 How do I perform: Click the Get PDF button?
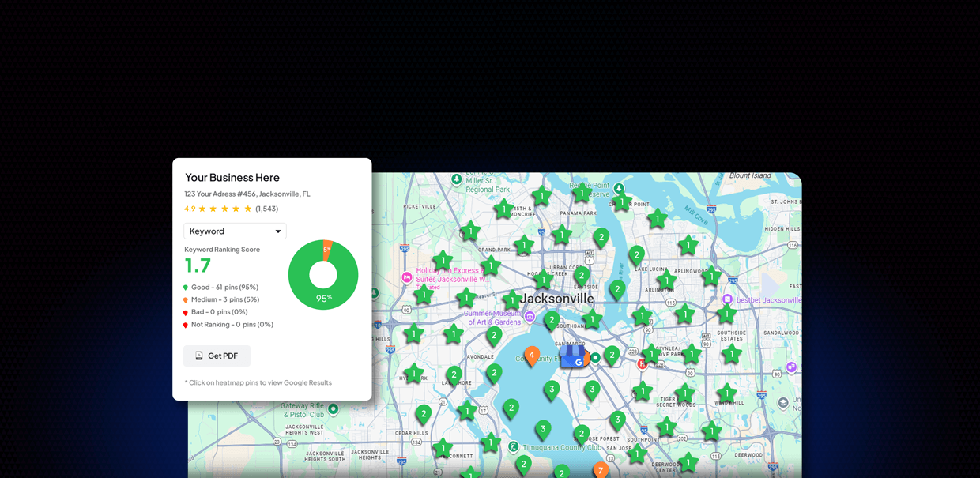217,356
